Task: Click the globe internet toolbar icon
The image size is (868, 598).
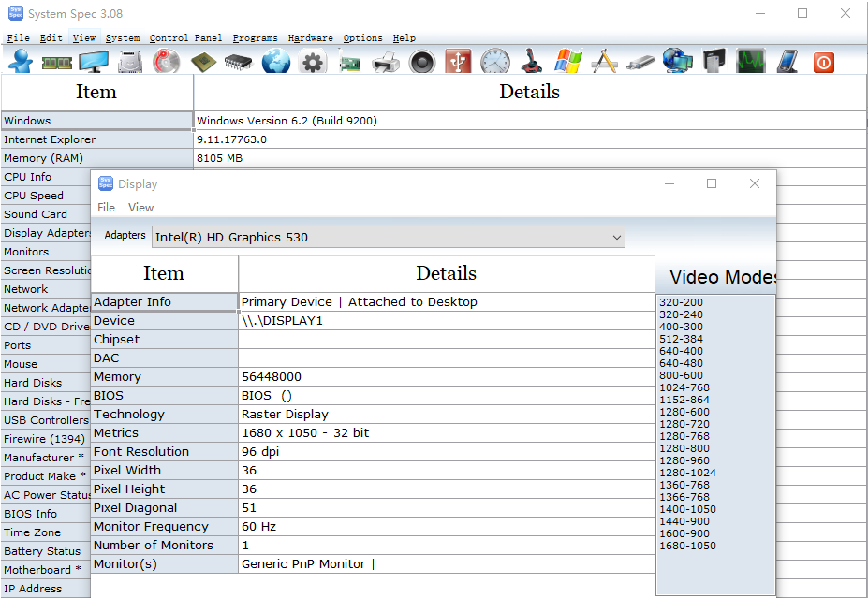Action: pyautogui.click(x=276, y=62)
